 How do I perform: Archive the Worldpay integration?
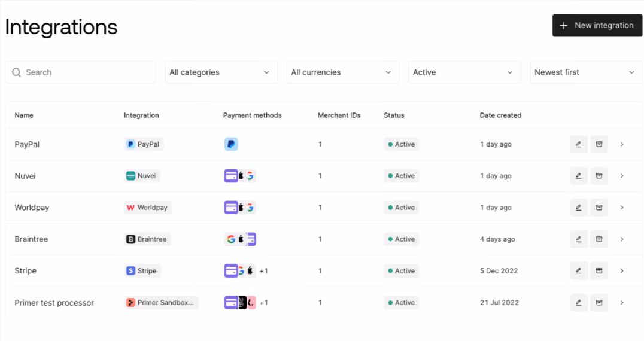pos(599,207)
